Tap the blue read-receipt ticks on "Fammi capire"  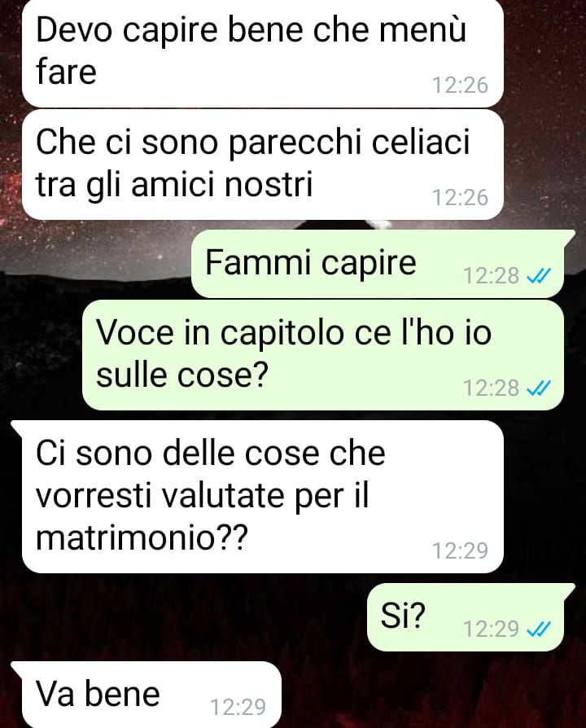coord(539,276)
